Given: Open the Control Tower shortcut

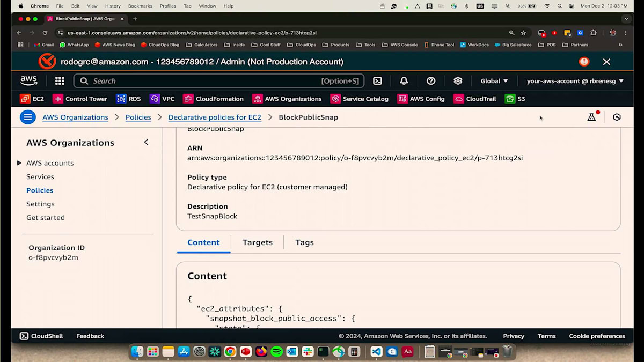Looking at the screenshot, I should tap(80, 99).
